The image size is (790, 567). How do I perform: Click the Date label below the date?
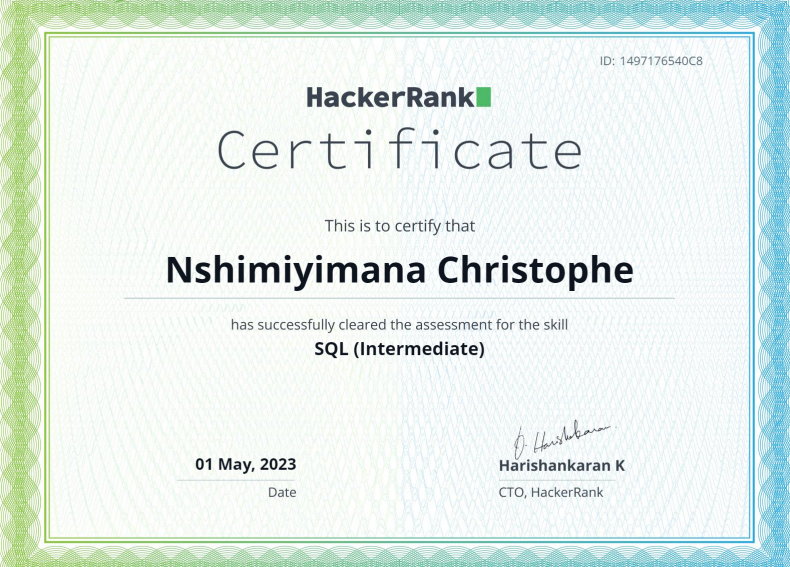coord(282,492)
